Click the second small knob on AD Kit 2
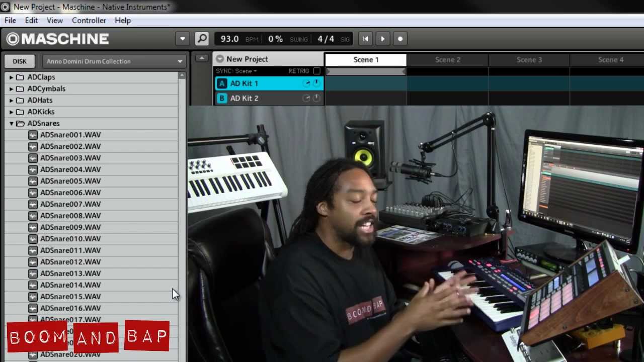 (x=316, y=98)
